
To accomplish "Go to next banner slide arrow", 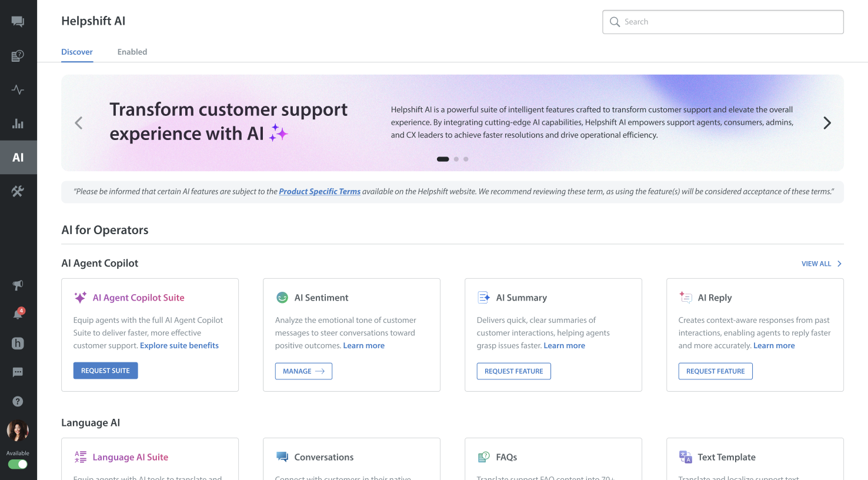I will tap(827, 123).
